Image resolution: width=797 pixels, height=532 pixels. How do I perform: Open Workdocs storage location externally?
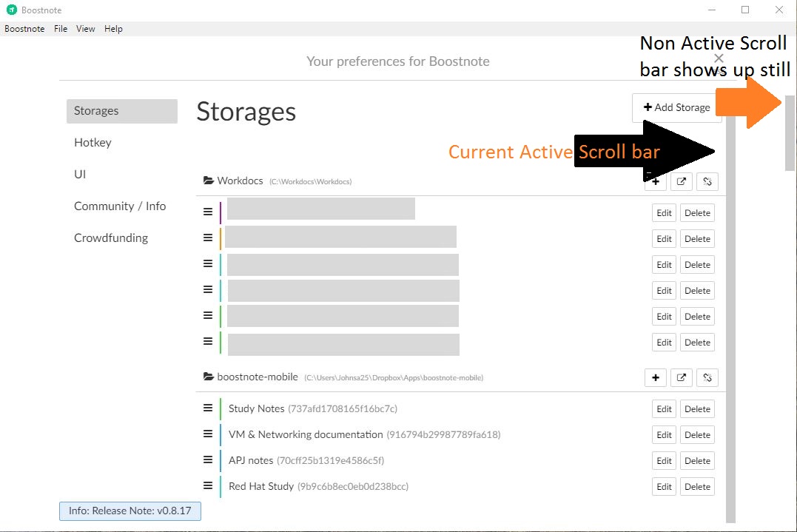pyautogui.click(x=682, y=181)
